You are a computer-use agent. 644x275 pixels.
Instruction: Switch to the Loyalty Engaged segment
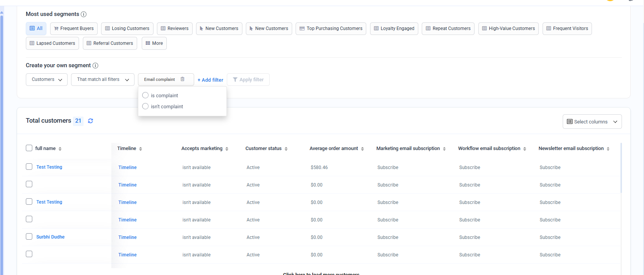pos(394,28)
